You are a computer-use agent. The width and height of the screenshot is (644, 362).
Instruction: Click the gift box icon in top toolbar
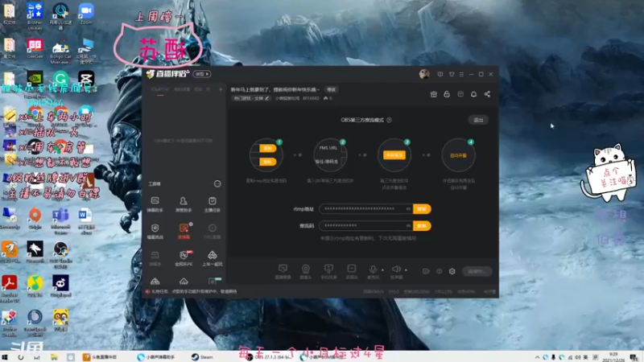point(433,94)
